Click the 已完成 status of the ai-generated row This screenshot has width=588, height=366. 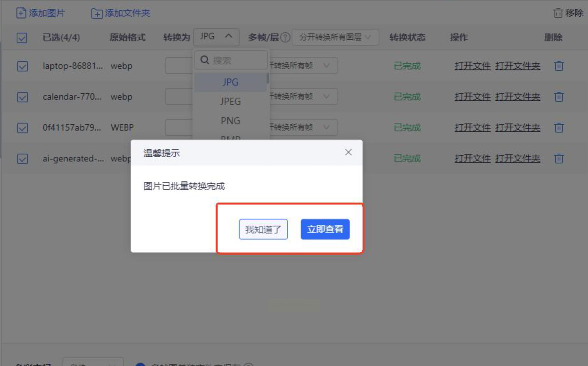pos(407,159)
